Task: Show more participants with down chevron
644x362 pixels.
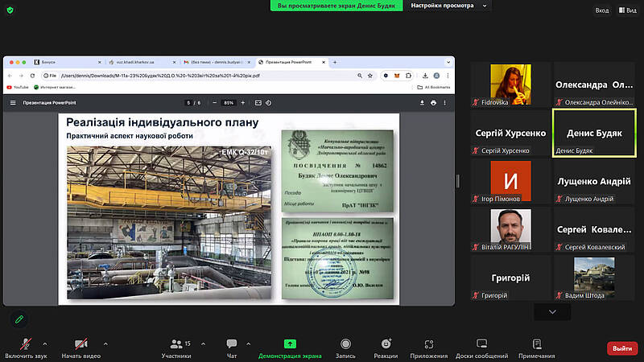Action: click(x=552, y=312)
